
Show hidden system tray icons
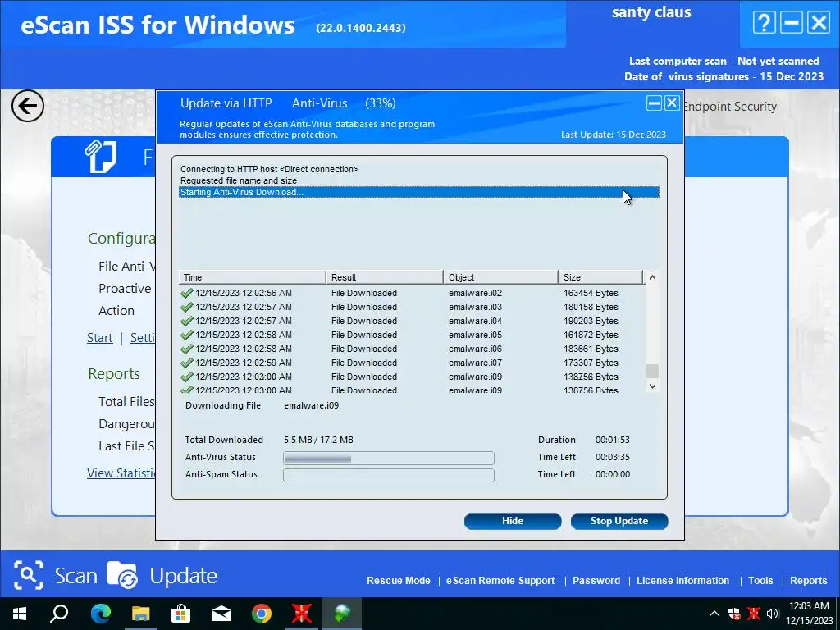tap(714, 614)
